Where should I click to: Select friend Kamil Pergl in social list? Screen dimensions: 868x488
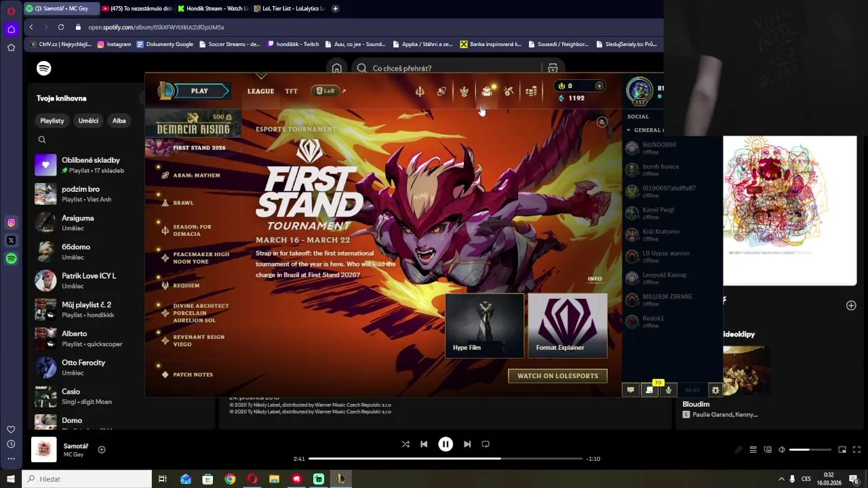pos(671,213)
